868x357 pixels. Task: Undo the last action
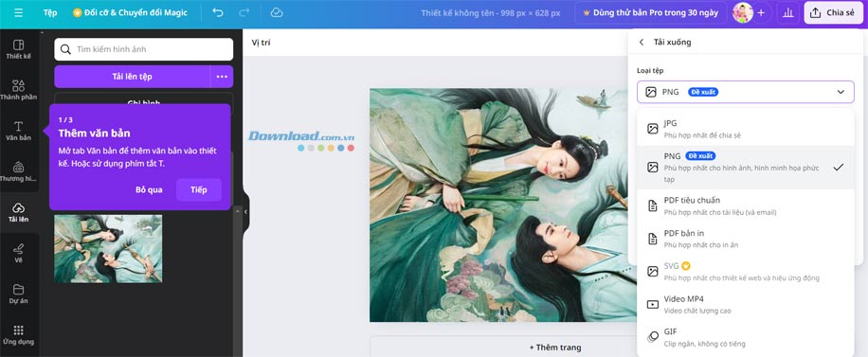pyautogui.click(x=218, y=12)
